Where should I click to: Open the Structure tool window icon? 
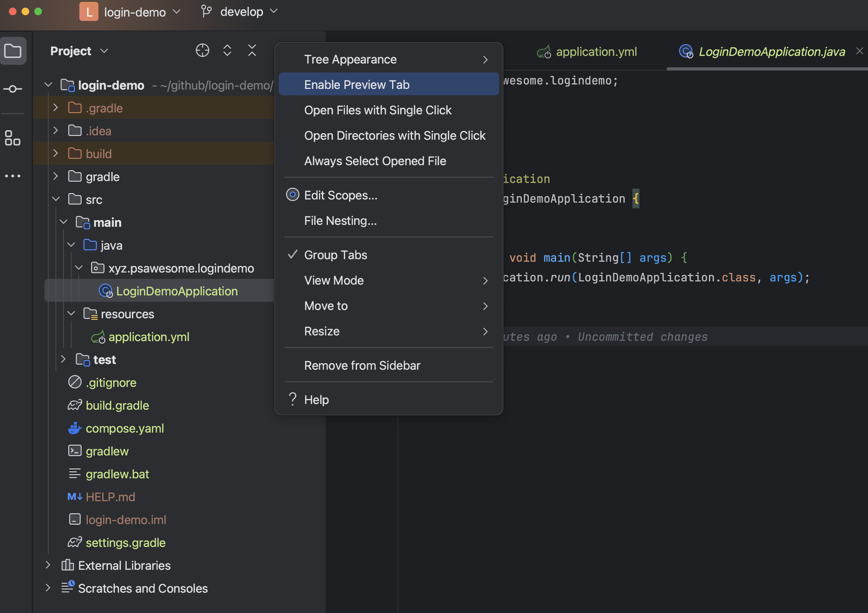click(13, 138)
